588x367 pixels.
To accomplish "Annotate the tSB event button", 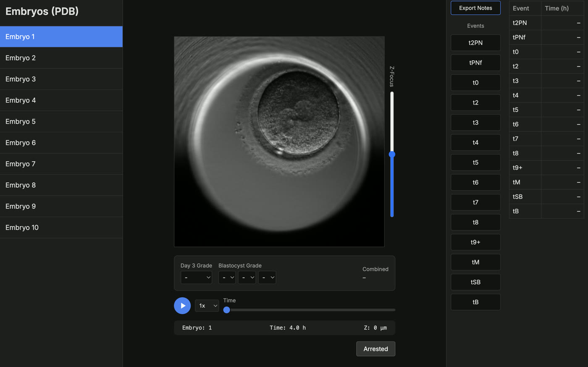I will tap(475, 282).
